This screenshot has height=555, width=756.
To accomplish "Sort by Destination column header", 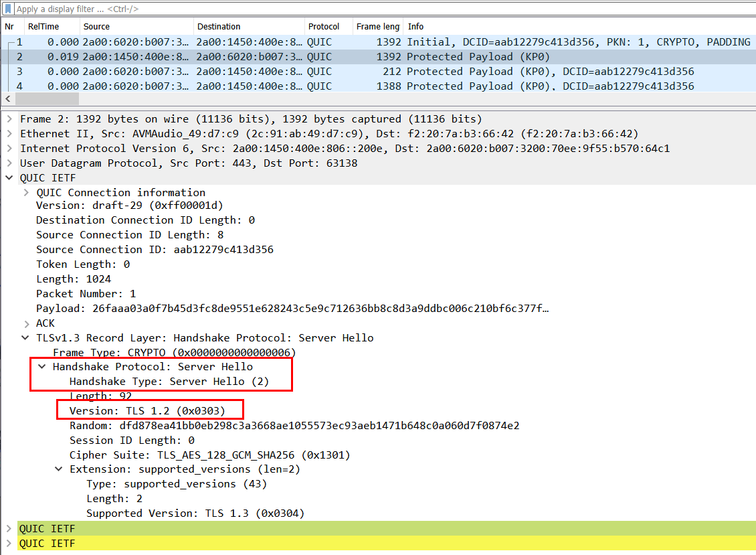I will pos(249,27).
